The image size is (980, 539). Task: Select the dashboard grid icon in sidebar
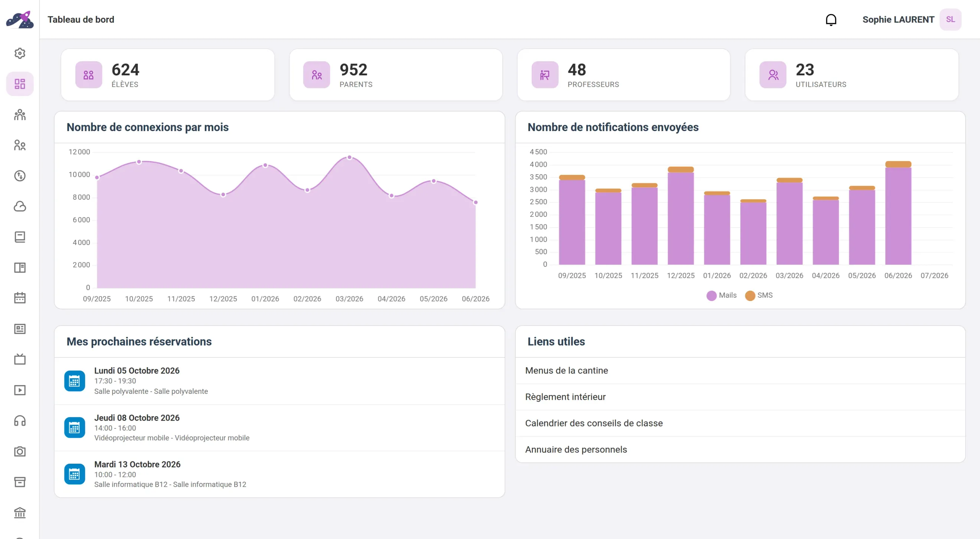click(x=20, y=84)
